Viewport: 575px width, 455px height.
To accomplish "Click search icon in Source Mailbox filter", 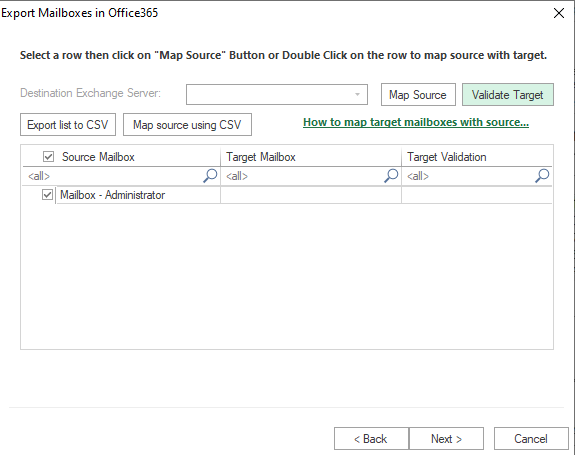I will 210,176.
